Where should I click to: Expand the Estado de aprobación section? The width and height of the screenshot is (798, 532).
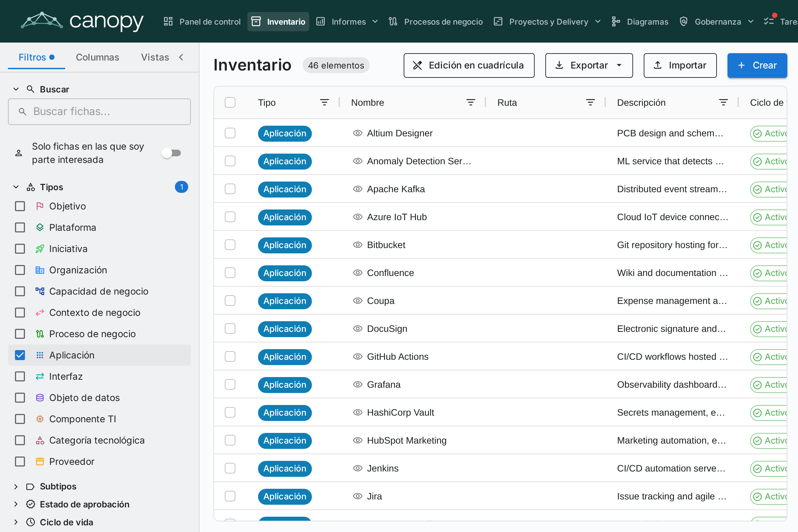pyautogui.click(x=16, y=504)
